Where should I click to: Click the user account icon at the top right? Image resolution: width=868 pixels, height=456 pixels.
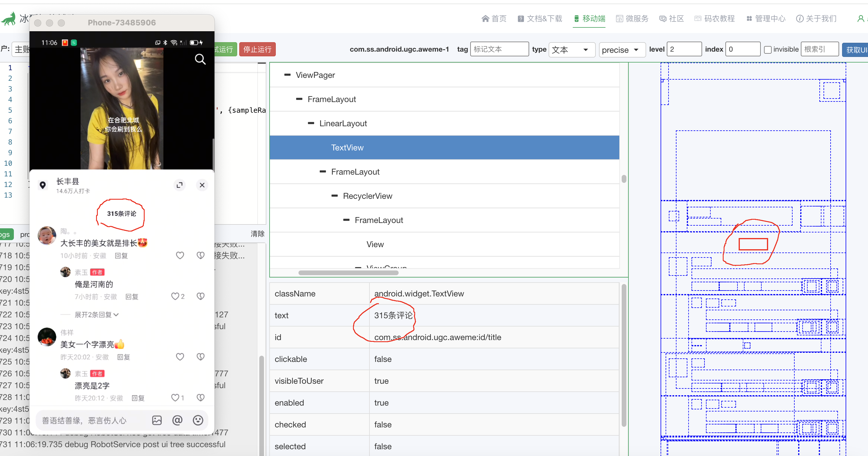[861, 19]
